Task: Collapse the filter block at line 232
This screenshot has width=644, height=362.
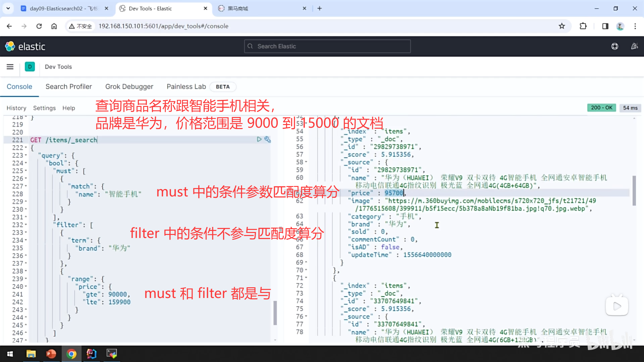Action: point(26,225)
